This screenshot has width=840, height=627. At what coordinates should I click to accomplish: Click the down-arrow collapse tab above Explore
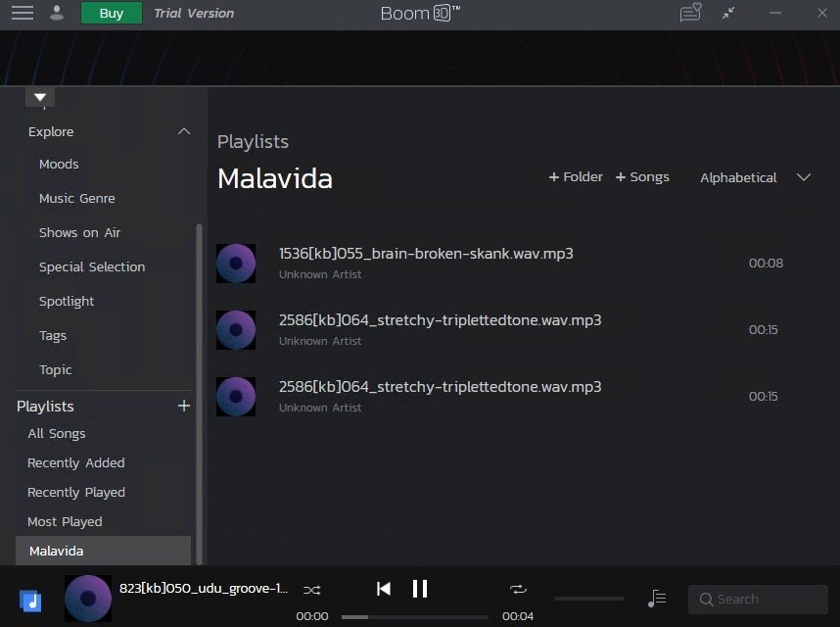pos(40,98)
